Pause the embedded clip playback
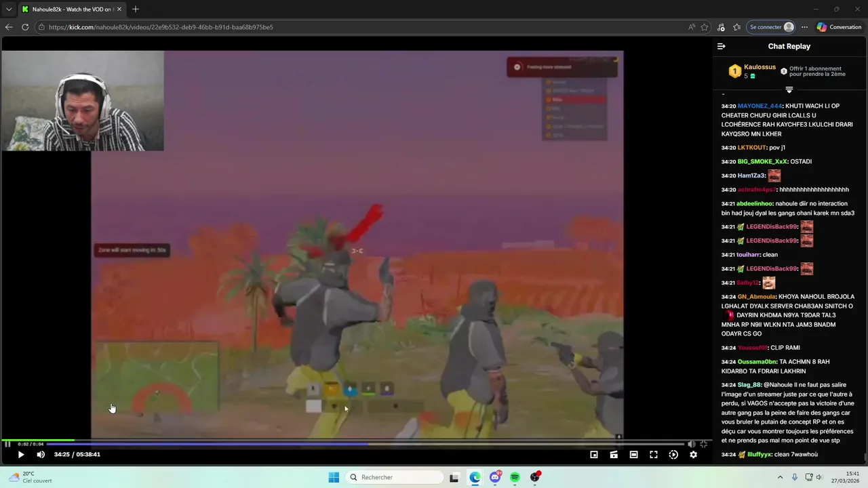This screenshot has height=488, width=868. pyautogui.click(x=7, y=444)
